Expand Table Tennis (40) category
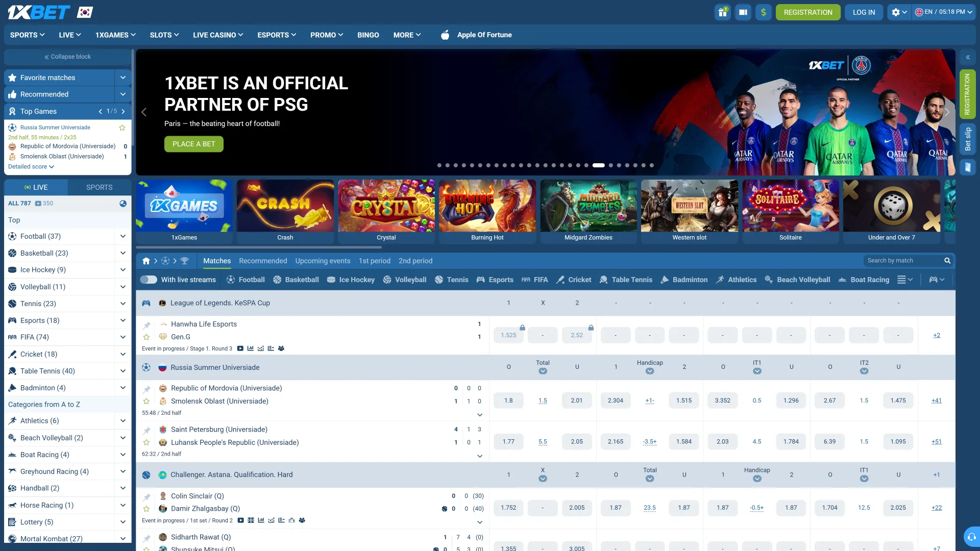 tap(123, 371)
